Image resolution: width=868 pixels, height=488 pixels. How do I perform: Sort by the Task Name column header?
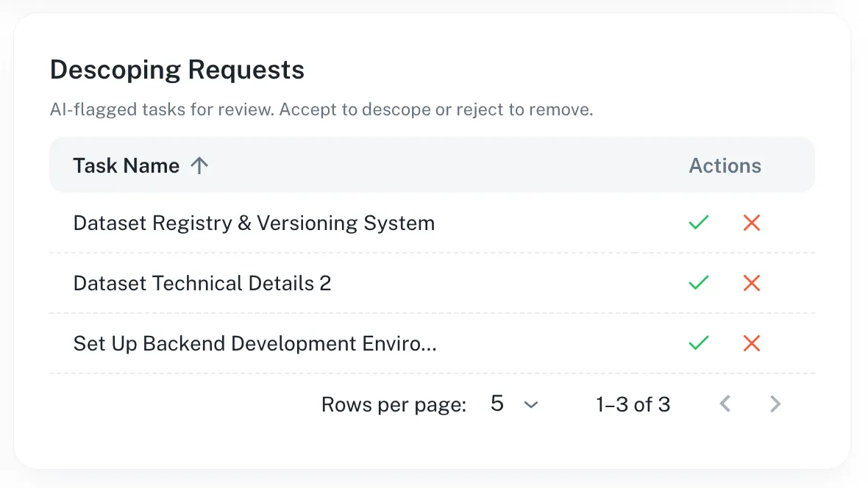126,165
